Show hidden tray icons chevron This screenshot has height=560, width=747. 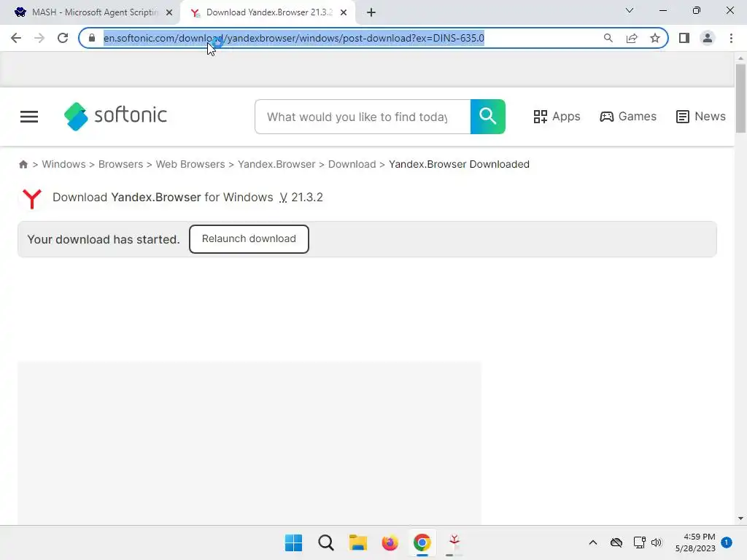click(593, 542)
